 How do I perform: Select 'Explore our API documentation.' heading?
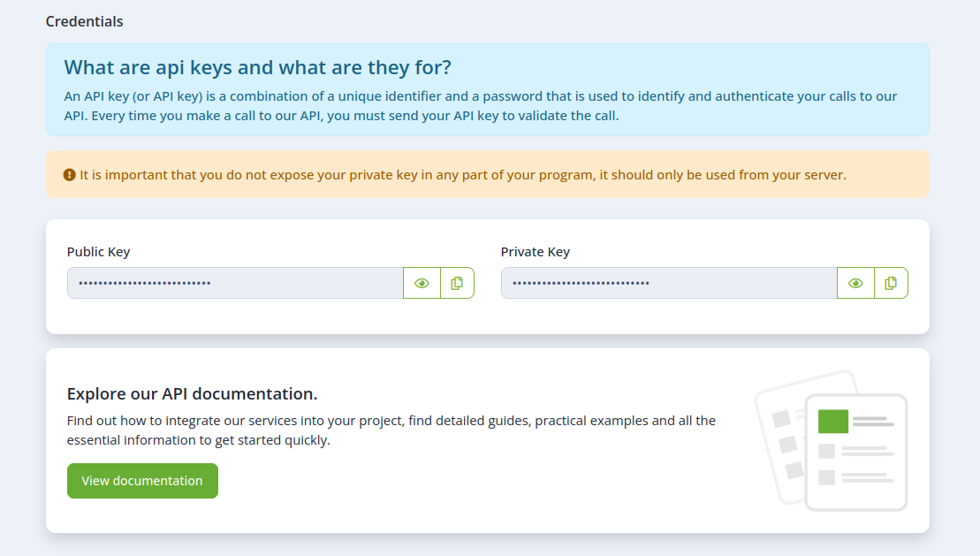point(193,394)
